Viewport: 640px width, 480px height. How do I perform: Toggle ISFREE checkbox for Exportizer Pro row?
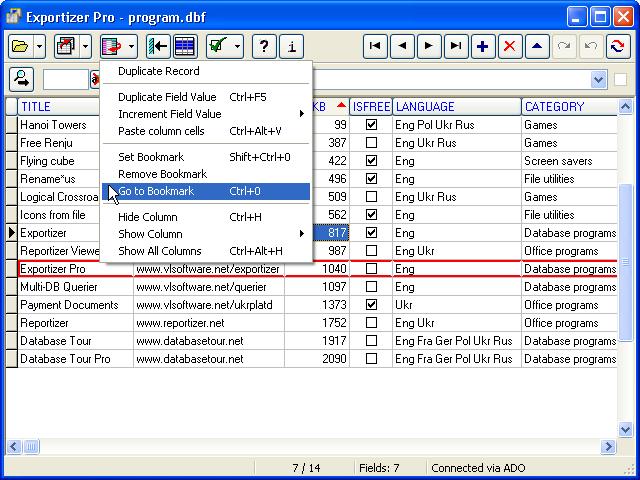371,269
